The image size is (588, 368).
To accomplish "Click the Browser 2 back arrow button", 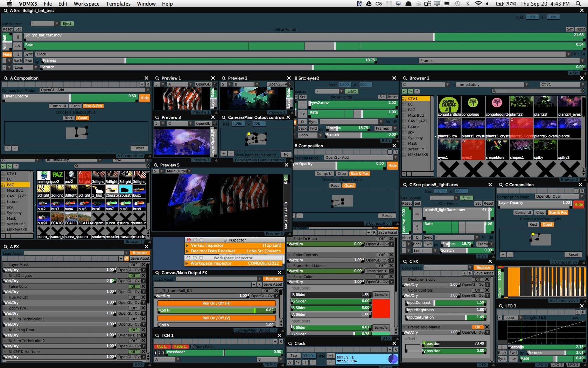I will pos(404,91).
